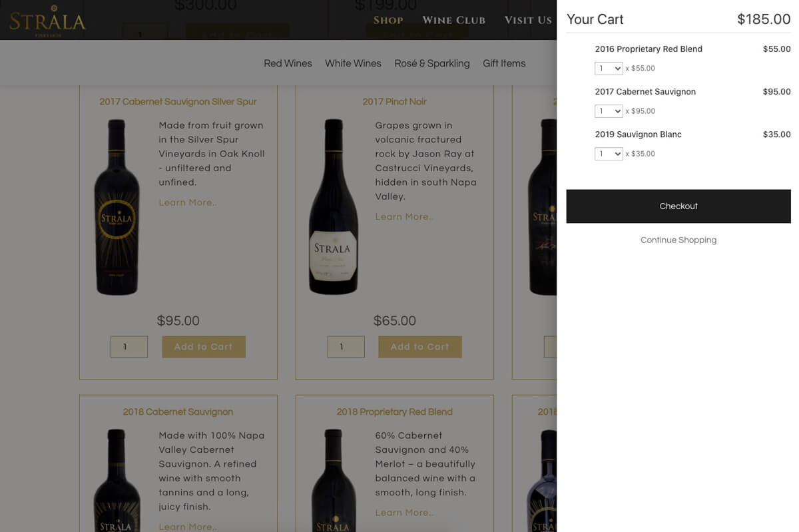Add Silver Spur Cabernet Sauvignon to cart
The image size is (799, 532).
203,346
